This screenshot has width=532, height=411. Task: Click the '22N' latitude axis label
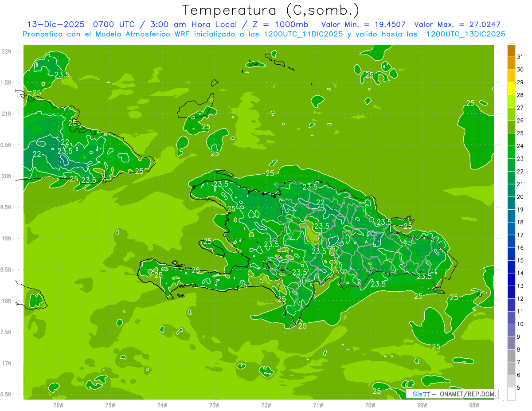[7, 51]
